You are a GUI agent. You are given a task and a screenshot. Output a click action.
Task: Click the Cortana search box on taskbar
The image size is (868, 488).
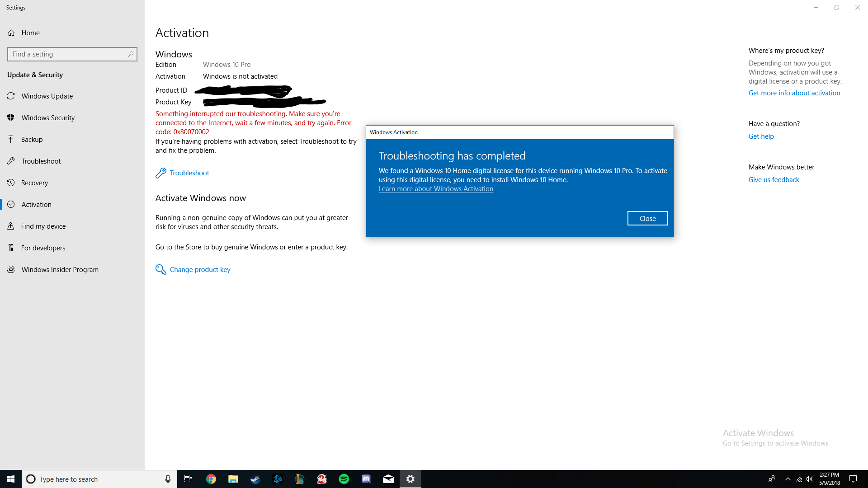(x=99, y=479)
